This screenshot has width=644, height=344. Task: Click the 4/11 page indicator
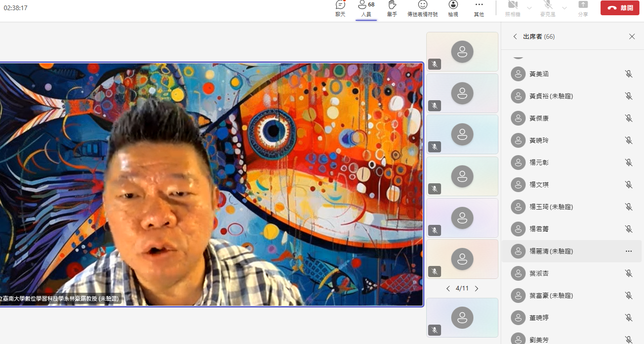coord(462,289)
